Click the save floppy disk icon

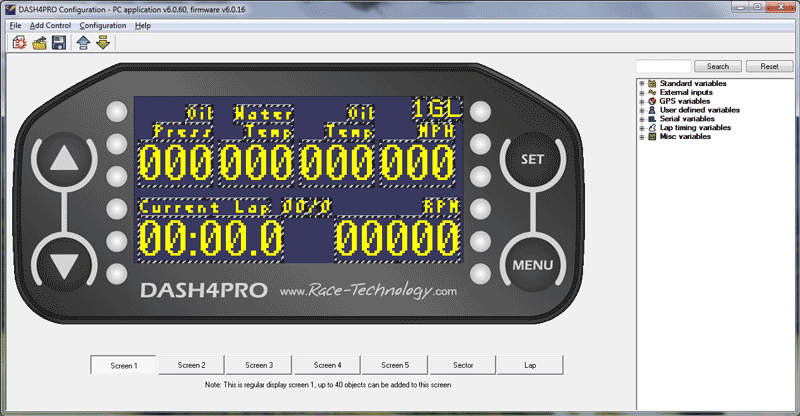click(59, 43)
